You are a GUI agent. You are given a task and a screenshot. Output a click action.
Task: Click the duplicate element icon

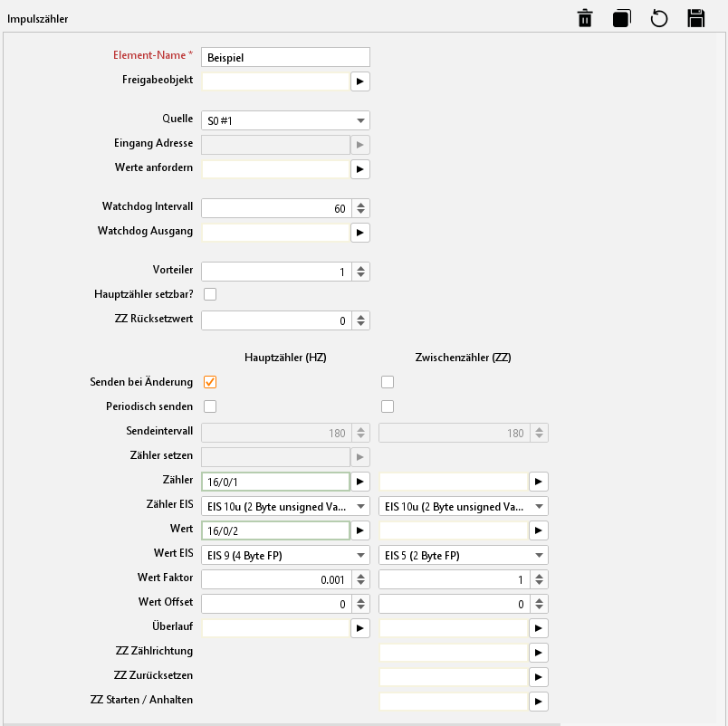click(x=621, y=18)
